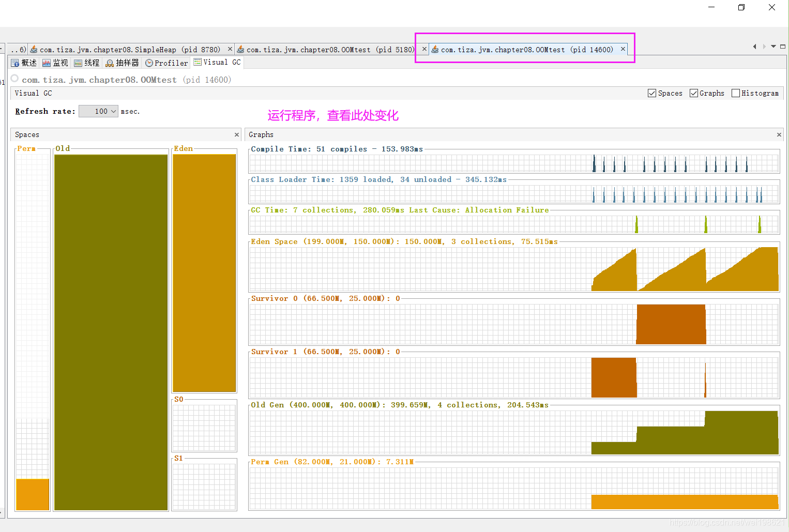Open the Refresh rate dropdown
Image resolution: width=789 pixels, height=532 pixels.
[x=98, y=111]
